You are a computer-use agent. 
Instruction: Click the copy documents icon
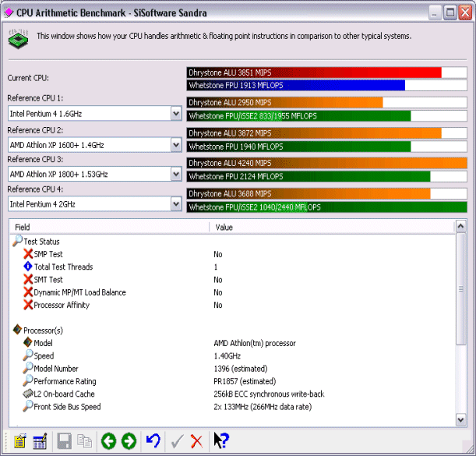coord(84,441)
